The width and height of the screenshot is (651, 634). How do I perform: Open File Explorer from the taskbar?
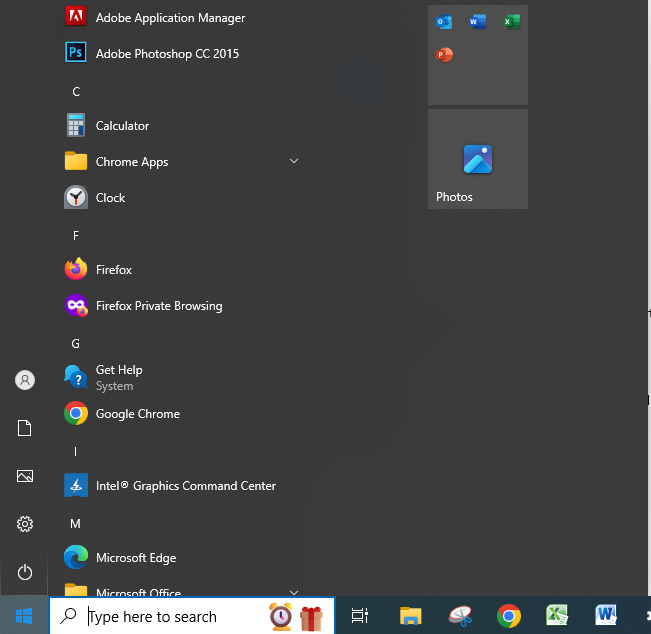(x=411, y=616)
